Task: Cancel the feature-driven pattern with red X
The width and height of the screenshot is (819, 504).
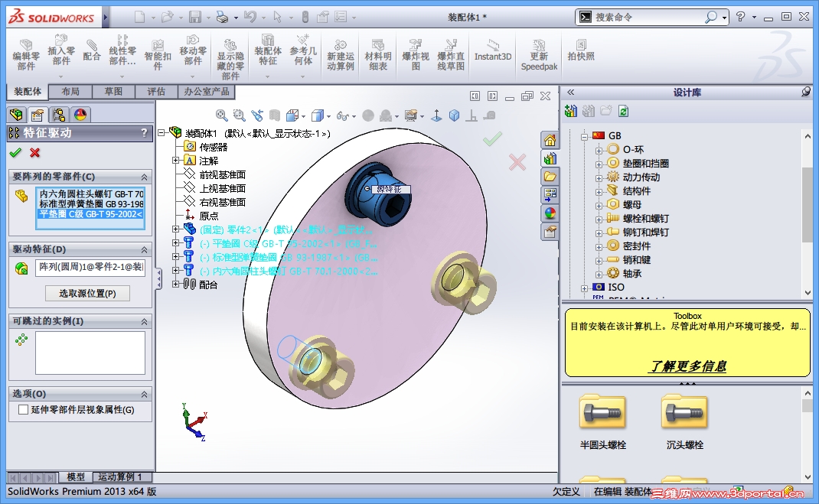Action: pyautogui.click(x=35, y=152)
